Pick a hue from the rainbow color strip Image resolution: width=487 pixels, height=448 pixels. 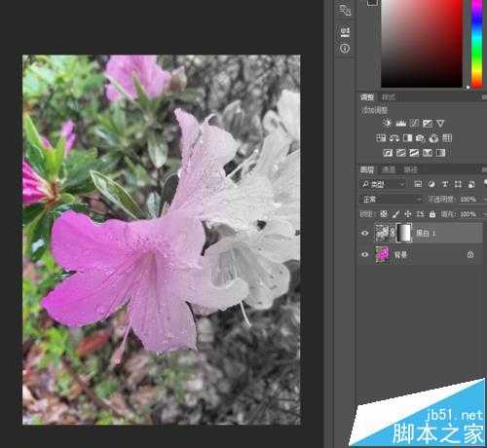(476, 44)
